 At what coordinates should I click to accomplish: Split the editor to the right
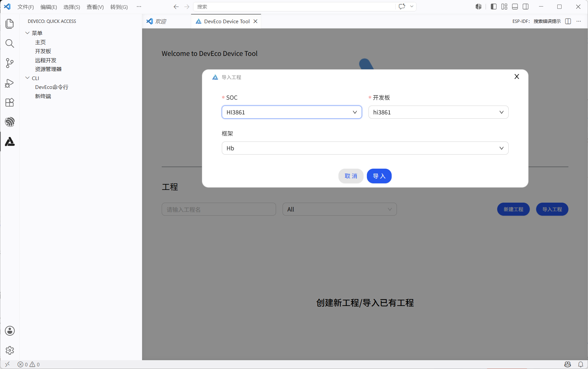568,21
